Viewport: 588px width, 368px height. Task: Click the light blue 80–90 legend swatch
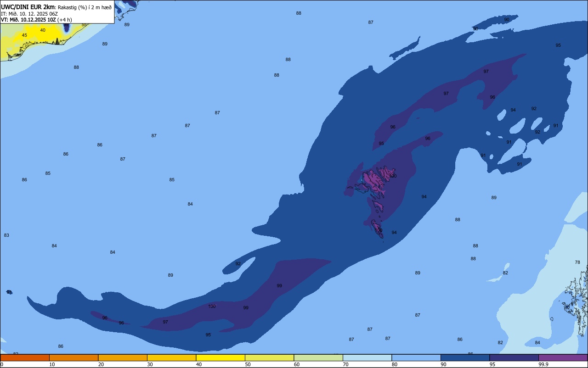click(416, 357)
